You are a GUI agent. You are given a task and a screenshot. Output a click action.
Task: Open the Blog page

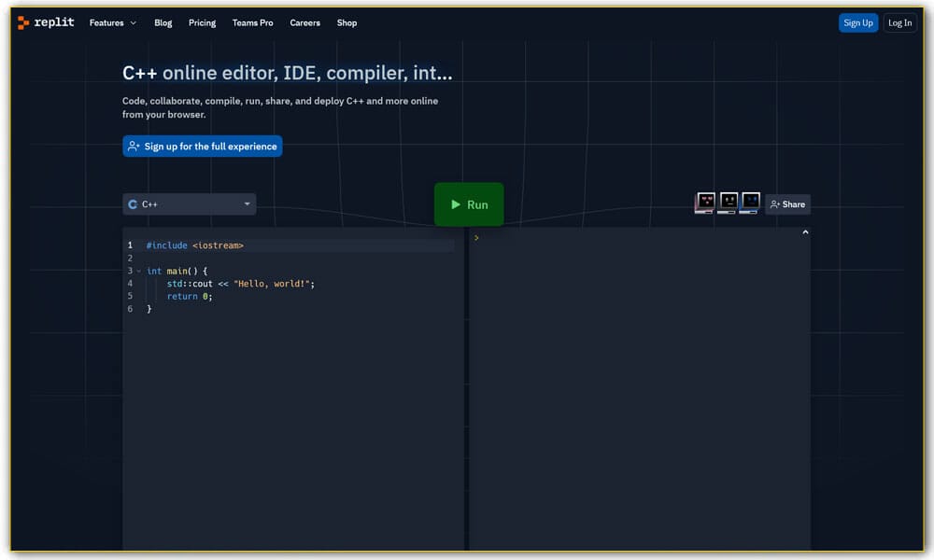click(163, 22)
